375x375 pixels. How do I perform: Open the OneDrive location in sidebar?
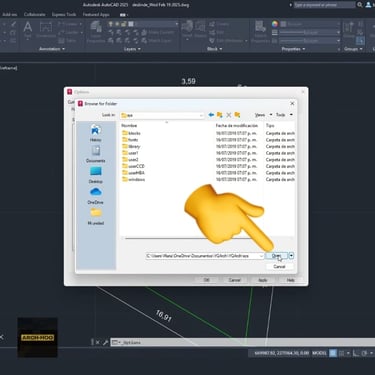[x=96, y=196]
